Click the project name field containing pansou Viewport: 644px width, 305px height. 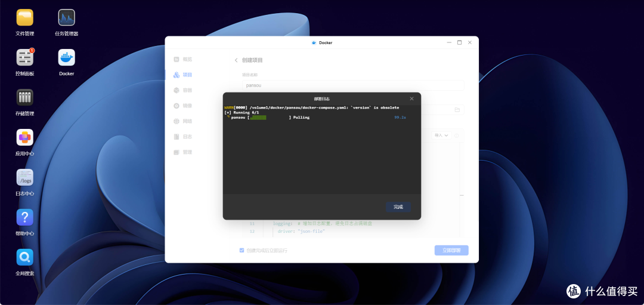[x=353, y=85]
